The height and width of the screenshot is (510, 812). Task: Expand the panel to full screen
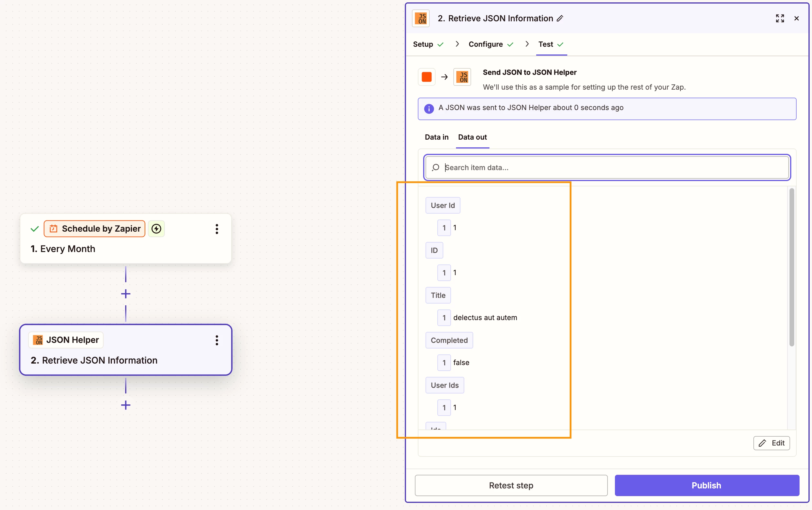(x=780, y=19)
